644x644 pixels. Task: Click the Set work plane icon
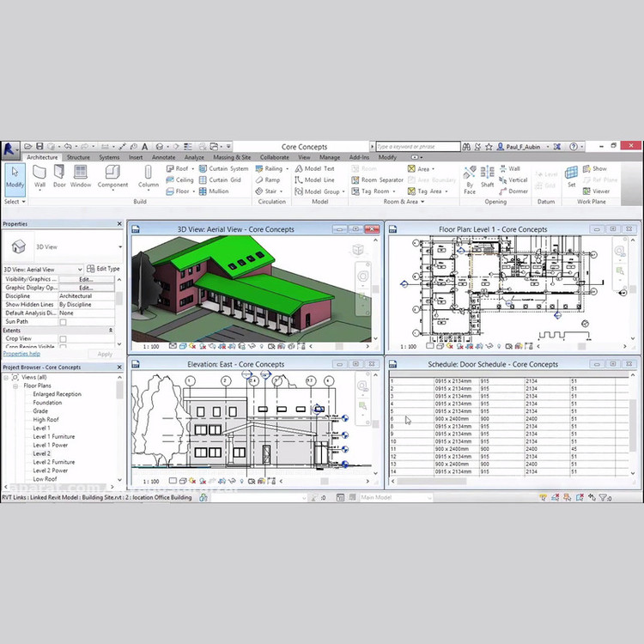[x=571, y=174]
